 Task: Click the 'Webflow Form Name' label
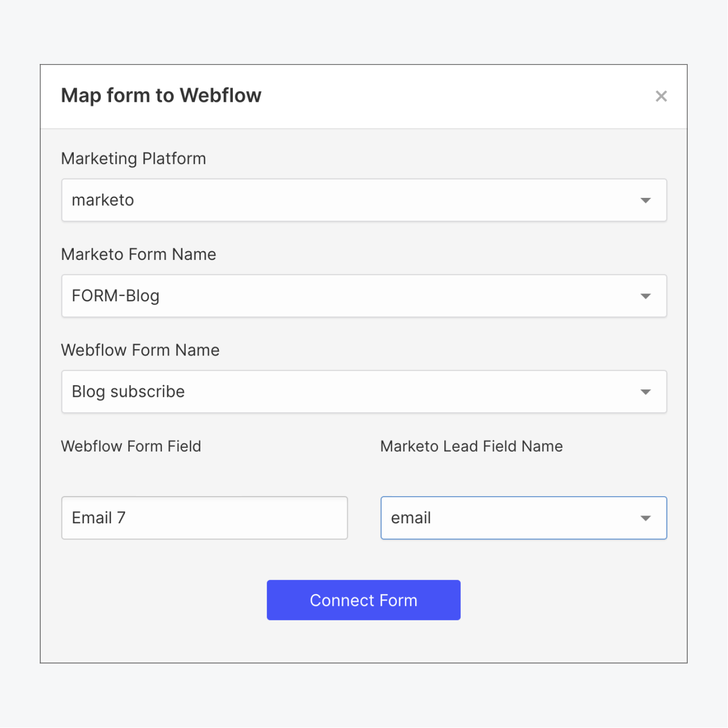[140, 350]
